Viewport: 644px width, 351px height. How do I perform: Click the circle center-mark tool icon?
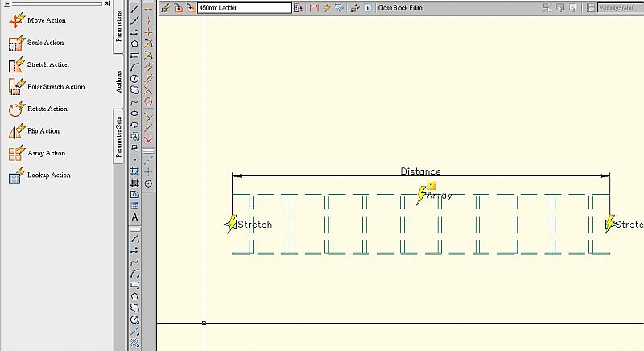click(148, 184)
